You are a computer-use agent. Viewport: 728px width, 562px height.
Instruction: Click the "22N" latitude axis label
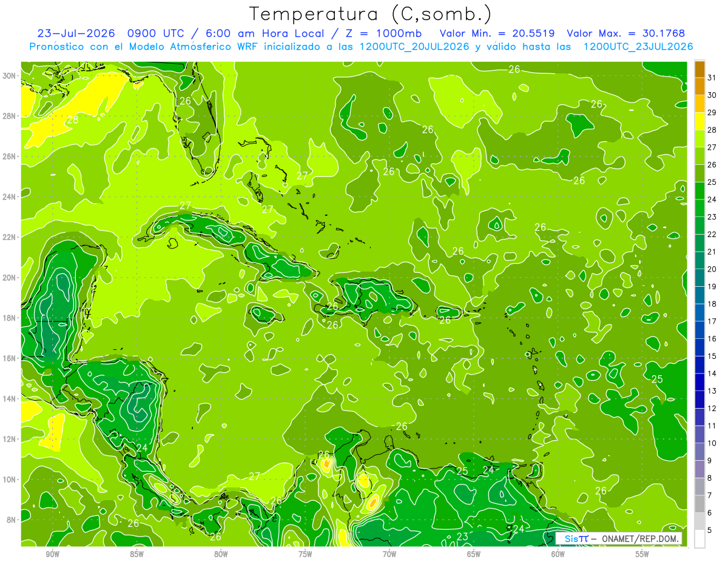point(10,236)
